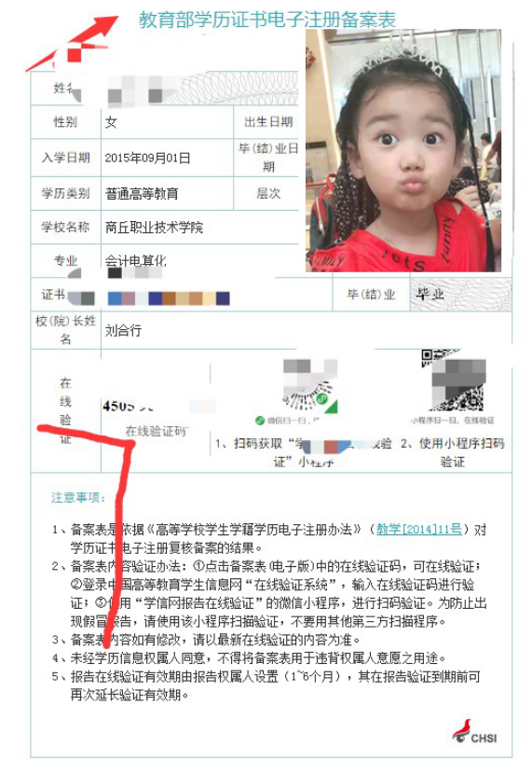Select the enrollment date 2015年09月01日
Screen dimensions: 532x774
(147, 158)
